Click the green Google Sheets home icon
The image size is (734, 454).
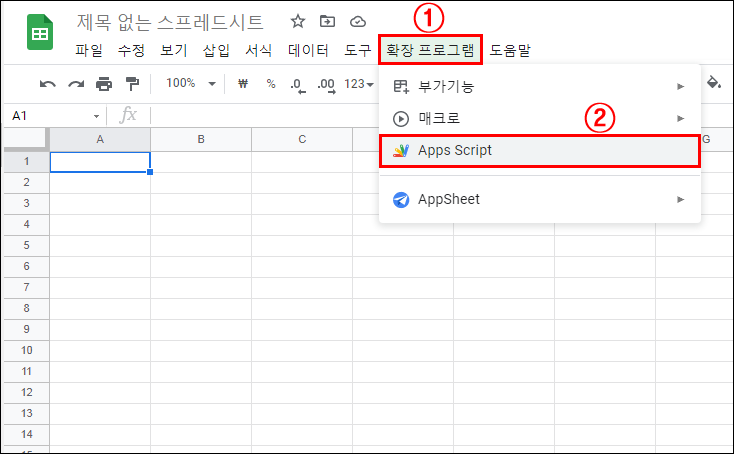(40, 35)
